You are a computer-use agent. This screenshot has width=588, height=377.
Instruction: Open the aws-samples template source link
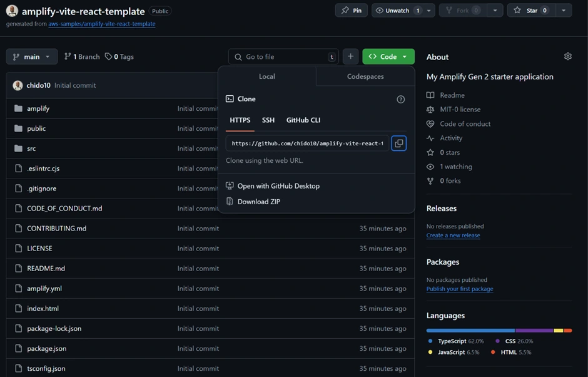coord(102,24)
